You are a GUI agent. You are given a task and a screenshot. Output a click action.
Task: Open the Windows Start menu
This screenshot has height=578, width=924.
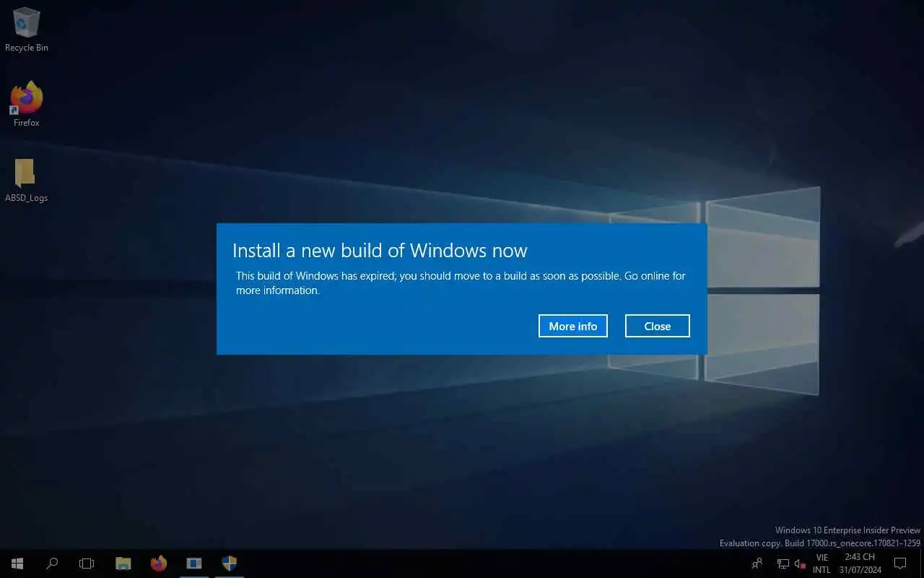pyautogui.click(x=17, y=564)
